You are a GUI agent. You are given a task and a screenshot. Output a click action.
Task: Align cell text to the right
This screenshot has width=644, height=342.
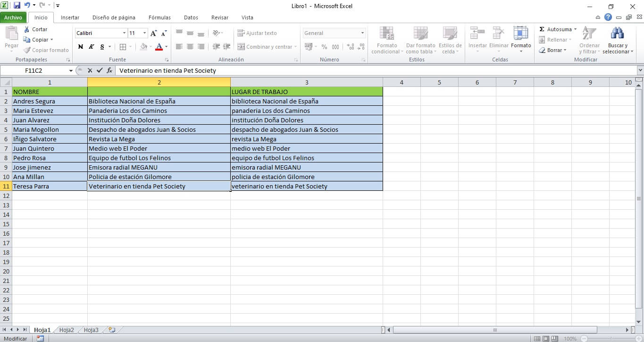[201, 47]
